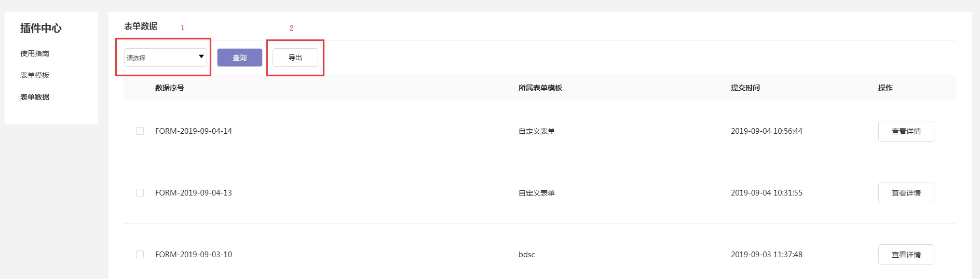View details (查看详情) for FORM-2019-09-04-14

(906, 131)
